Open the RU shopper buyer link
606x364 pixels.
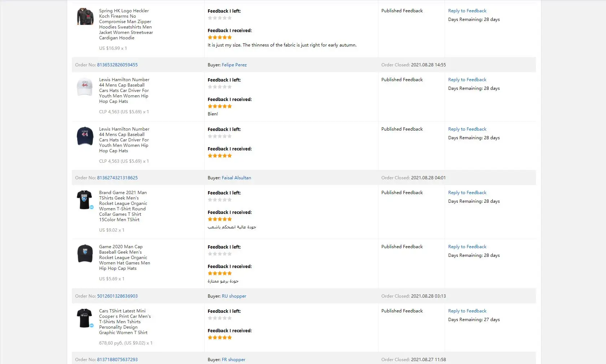(234, 296)
